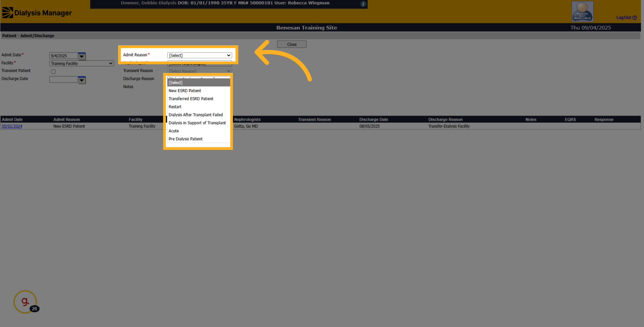
Task: Click the Dialysis Manager logo
Action: click(37, 13)
